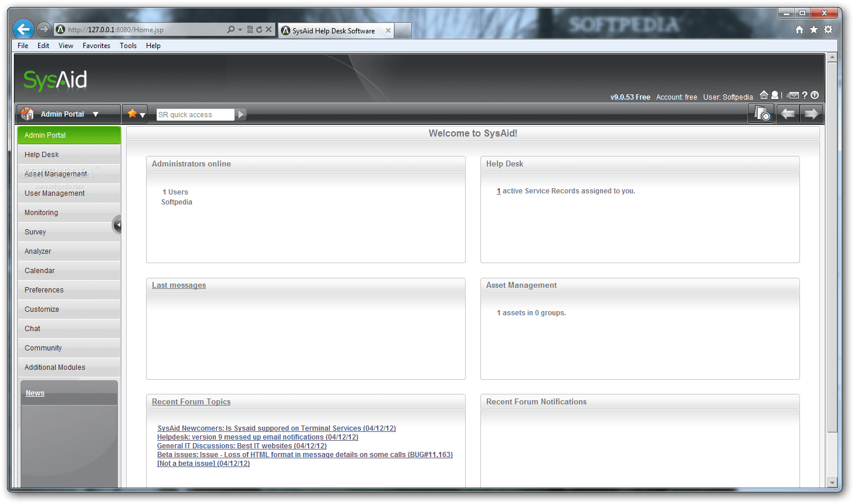
Task: Expand the favorites star dropdown arrow
Action: click(x=143, y=115)
